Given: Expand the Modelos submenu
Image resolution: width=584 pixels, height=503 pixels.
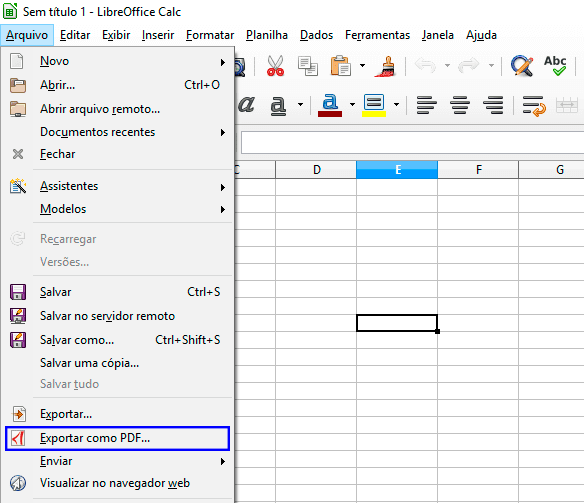Looking at the screenshot, I should pyautogui.click(x=118, y=209).
